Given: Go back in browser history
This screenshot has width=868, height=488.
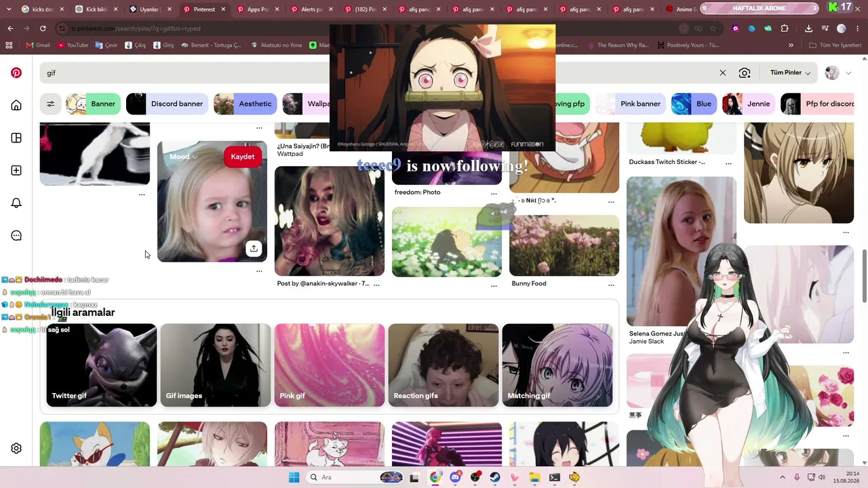Looking at the screenshot, I should click(10, 28).
